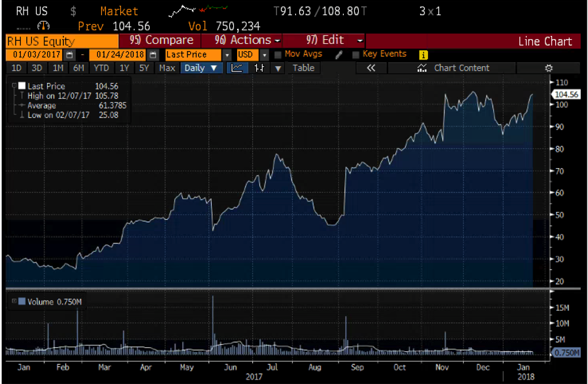Open the start date calendar picker
The image size is (588, 384).
pos(70,55)
